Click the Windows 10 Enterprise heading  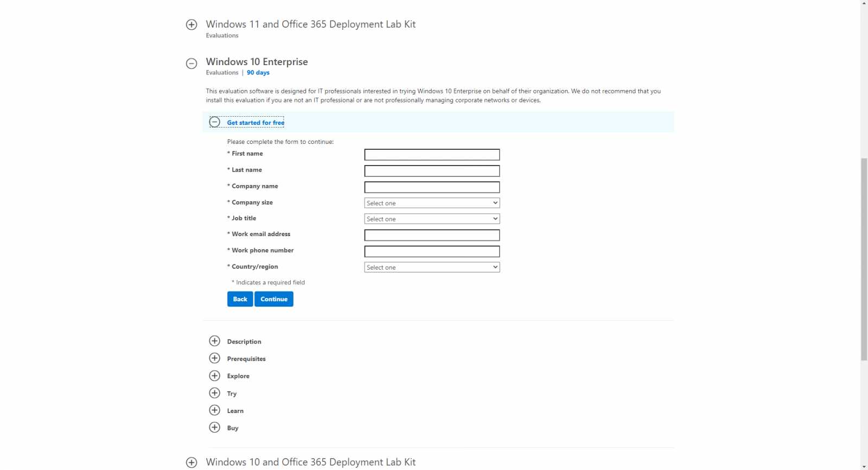(257, 62)
